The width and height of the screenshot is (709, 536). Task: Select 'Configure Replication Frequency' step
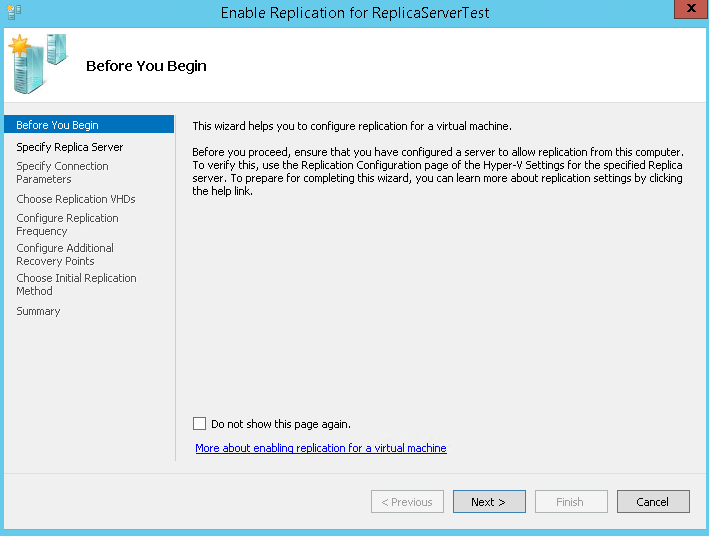coord(67,224)
